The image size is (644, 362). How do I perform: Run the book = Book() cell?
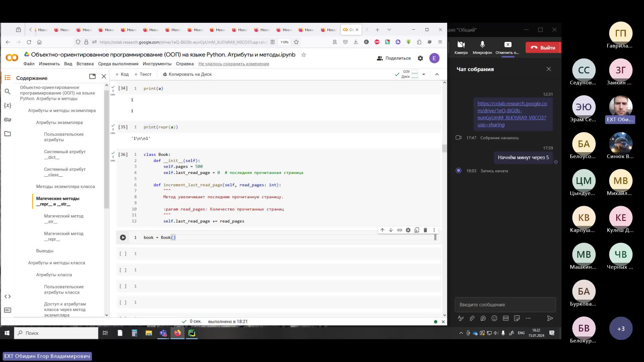click(123, 237)
